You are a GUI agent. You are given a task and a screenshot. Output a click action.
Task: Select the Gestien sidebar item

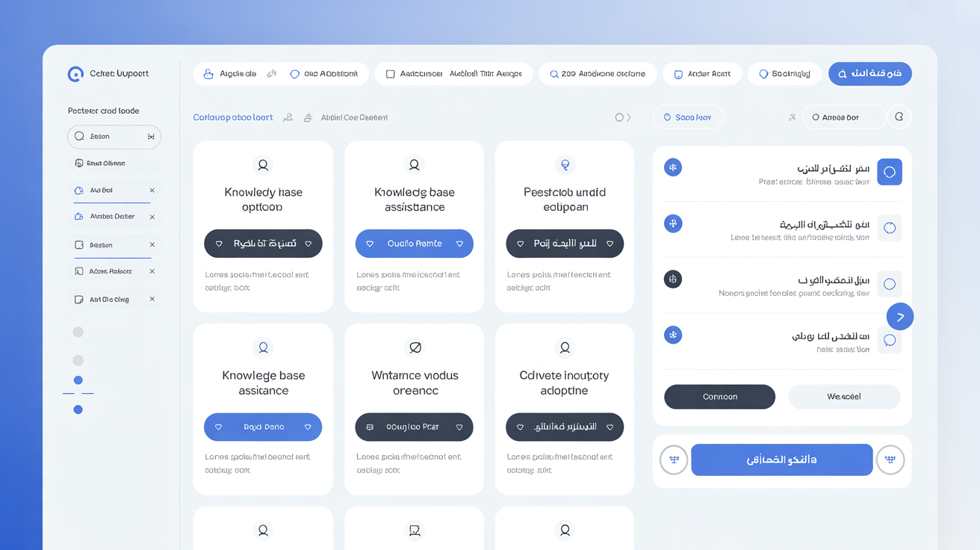coord(114,244)
